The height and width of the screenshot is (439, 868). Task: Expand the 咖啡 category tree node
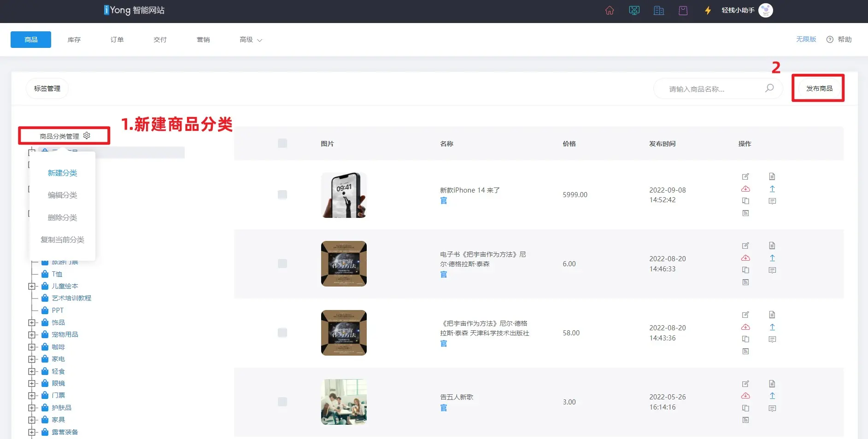coord(32,347)
